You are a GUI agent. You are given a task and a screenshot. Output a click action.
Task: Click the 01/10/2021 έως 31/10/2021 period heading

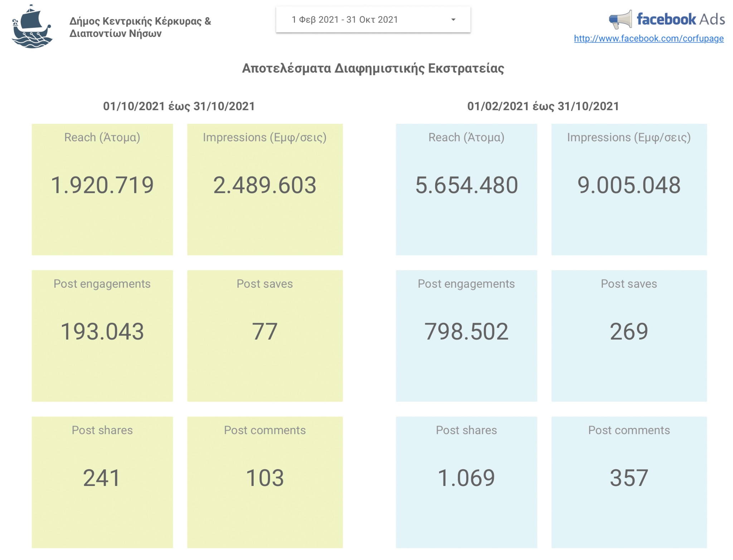[179, 106]
